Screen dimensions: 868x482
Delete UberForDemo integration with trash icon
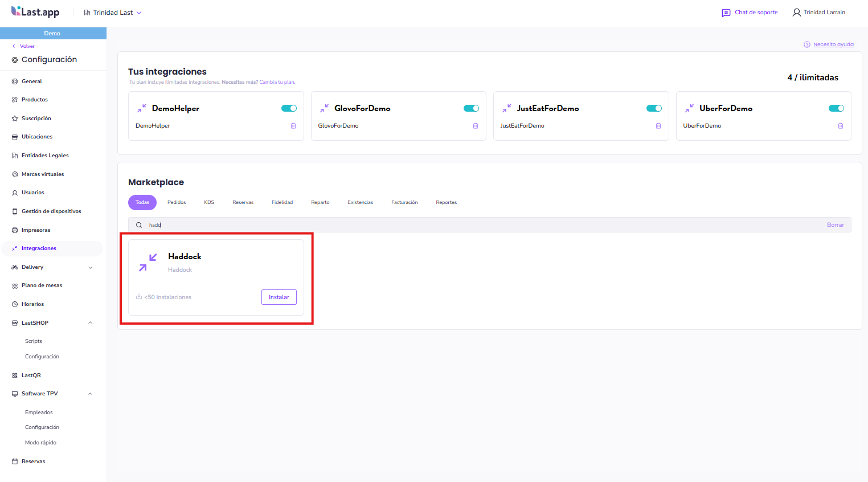[840, 126]
